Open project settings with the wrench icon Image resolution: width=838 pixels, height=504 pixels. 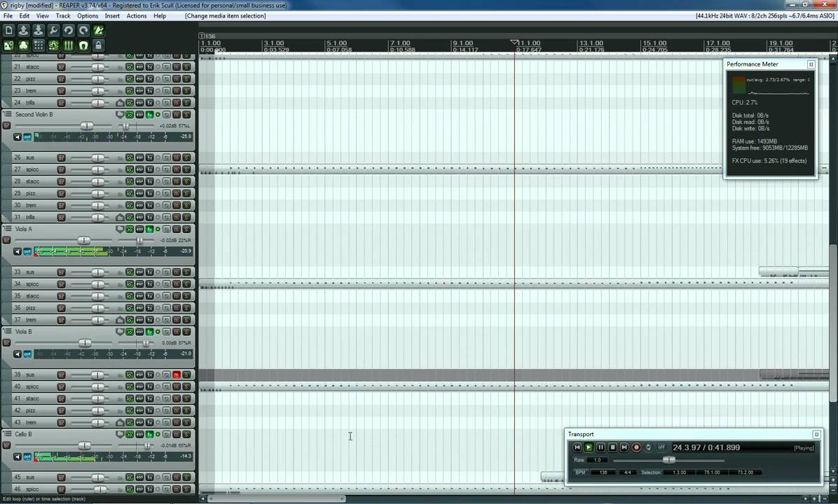pos(53,30)
